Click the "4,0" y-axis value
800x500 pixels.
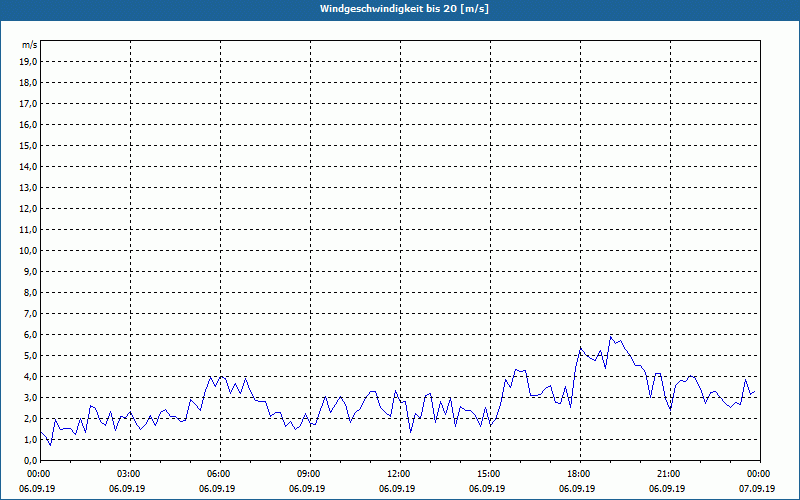click(x=30, y=377)
